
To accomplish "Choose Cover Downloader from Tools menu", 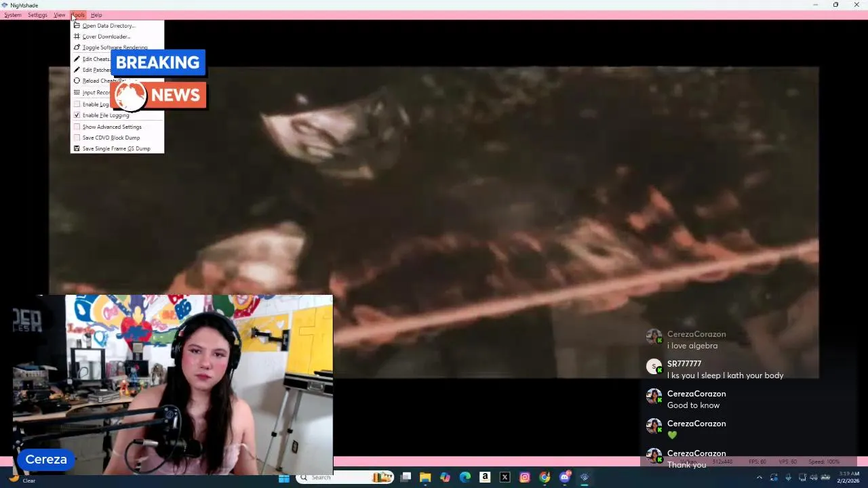I will coord(117,37).
